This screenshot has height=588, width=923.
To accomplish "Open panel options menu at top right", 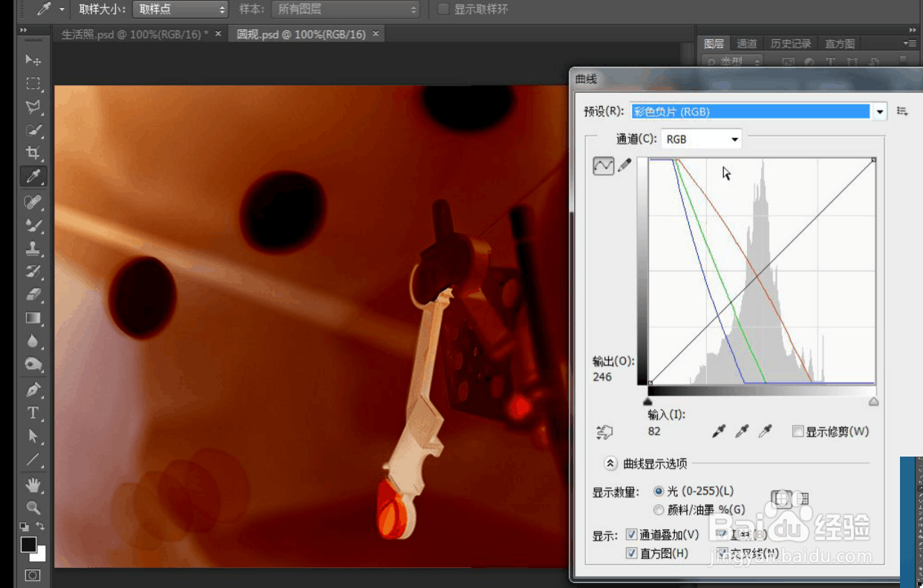I will pos(910,44).
